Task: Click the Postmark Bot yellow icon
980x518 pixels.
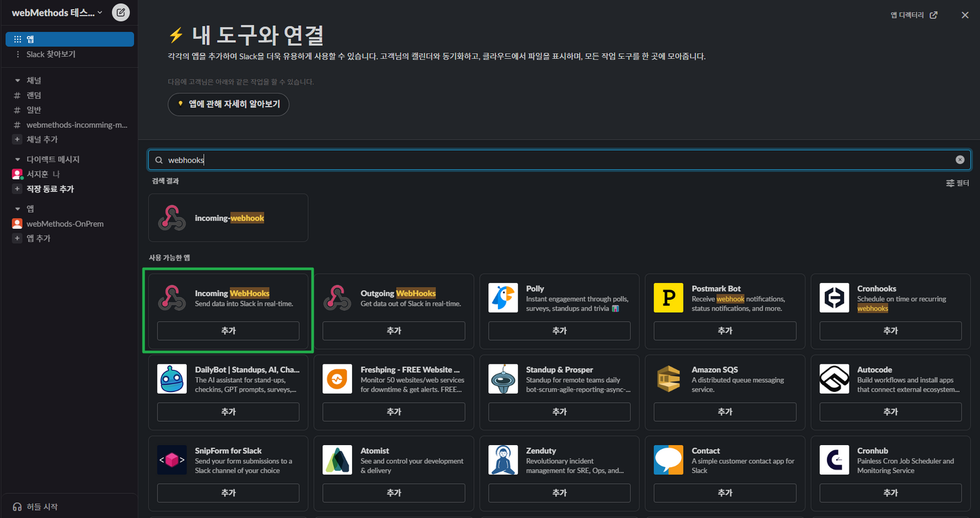Action: coord(668,298)
